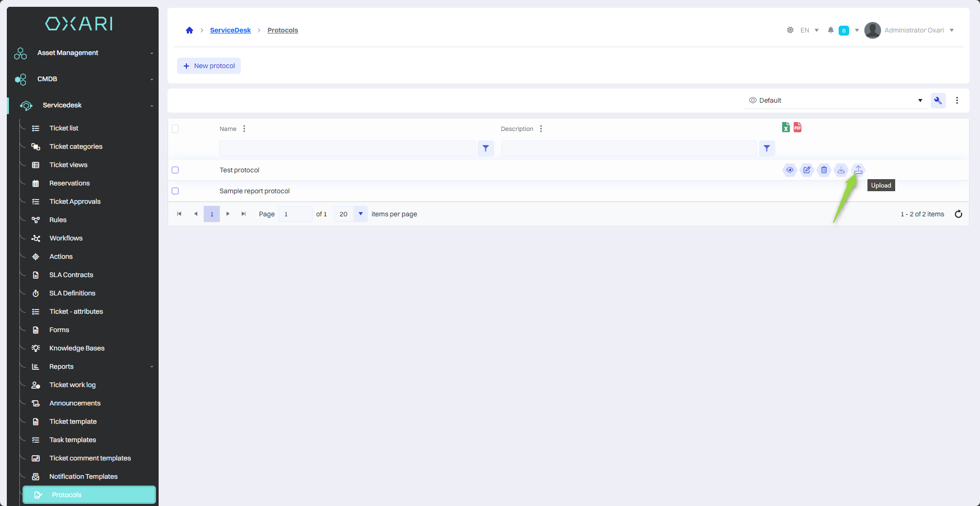Open the notifications dropdown arrow
Screen dimensions: 980x506
tap(857, 30)
